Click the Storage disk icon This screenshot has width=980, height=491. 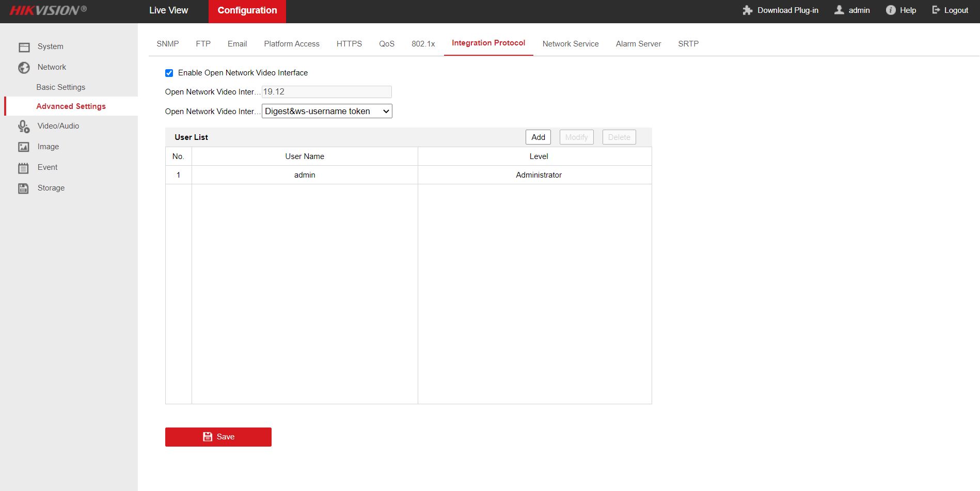[24, 188]
